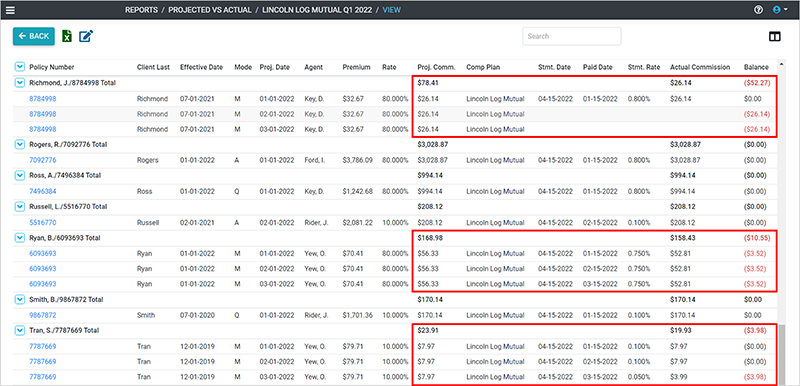Open the edit report icon

(x=86, y=36)
